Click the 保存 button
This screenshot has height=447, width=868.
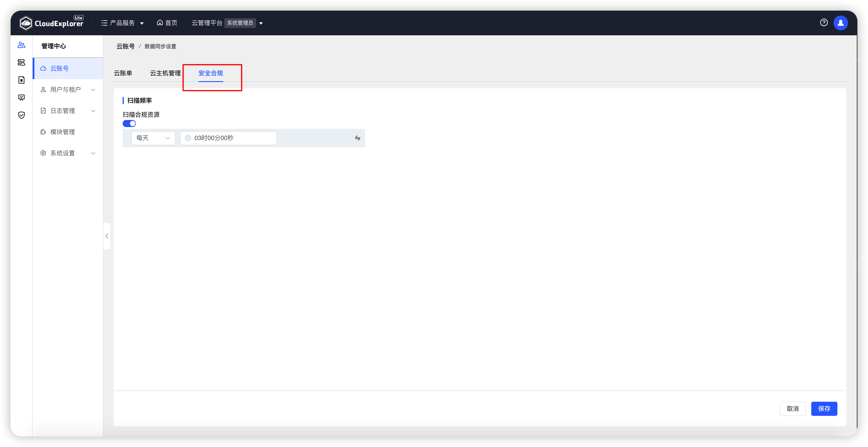[x=824, y=408]
